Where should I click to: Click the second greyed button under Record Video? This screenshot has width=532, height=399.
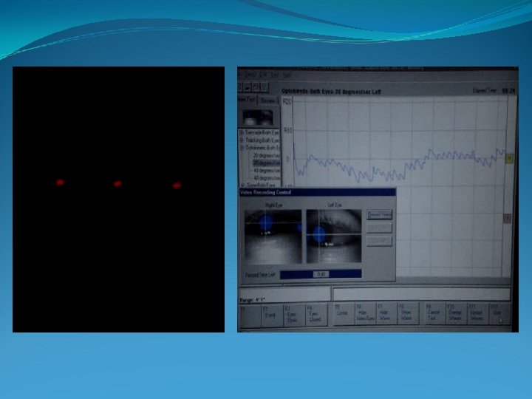click(379, 228)
